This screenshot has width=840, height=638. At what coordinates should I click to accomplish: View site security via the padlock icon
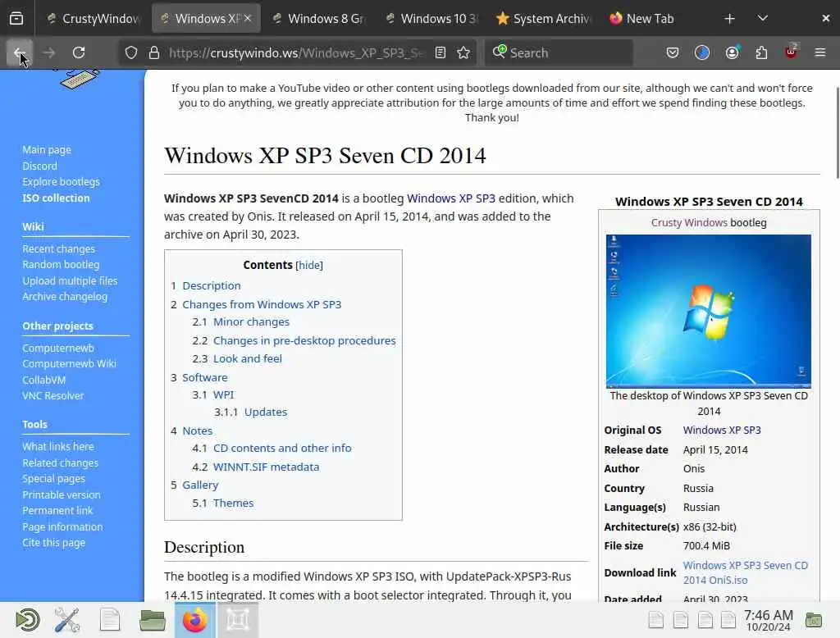(154, 52)
